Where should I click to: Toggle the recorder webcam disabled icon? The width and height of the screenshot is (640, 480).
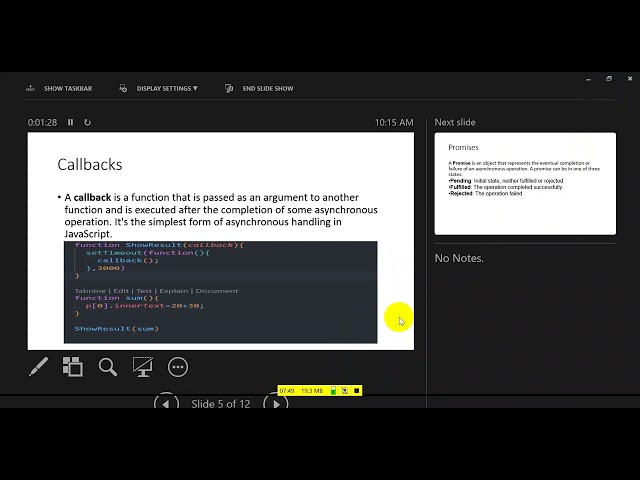coord(345,391)
